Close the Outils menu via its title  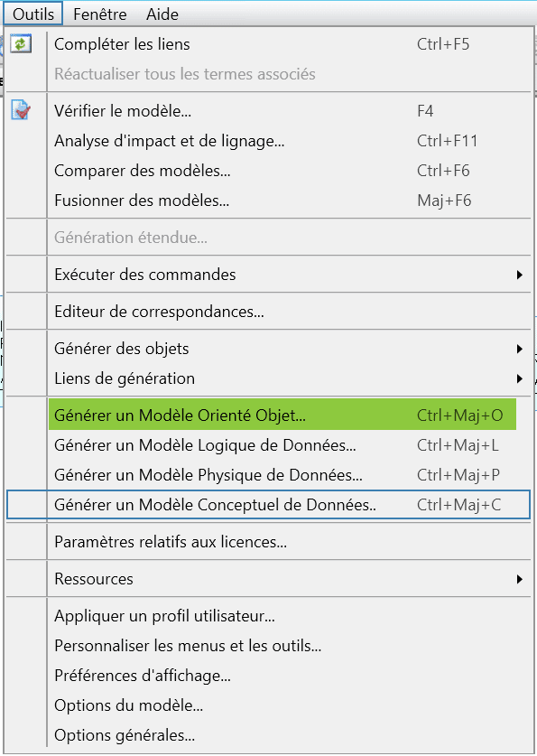(33, 14)
